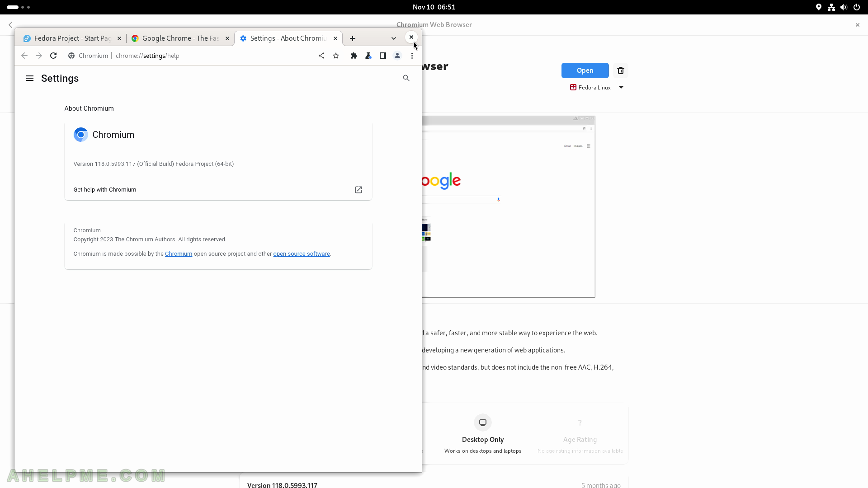Open system network status icon
Viewport: 868px width, 488px height.
coord(831,7)
